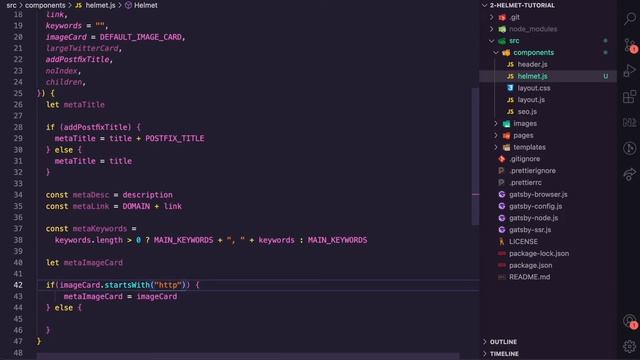Image resolution: width=640 pixels, height=360 pixels.
Task: Click the git icon beside .gitignore
Action: (502, 159)
